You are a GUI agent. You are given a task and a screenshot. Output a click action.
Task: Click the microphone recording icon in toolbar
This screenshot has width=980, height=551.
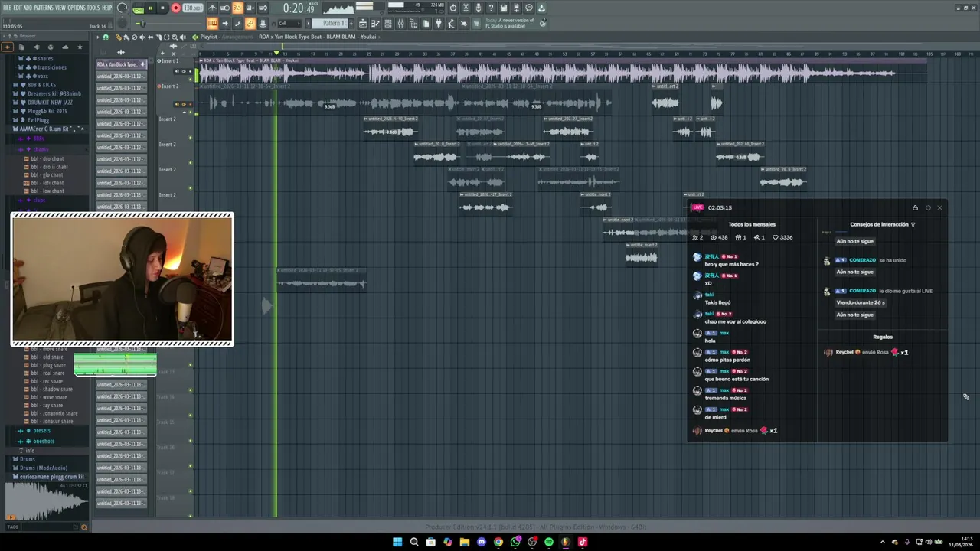pyautogui.click(x=479, y=8)
